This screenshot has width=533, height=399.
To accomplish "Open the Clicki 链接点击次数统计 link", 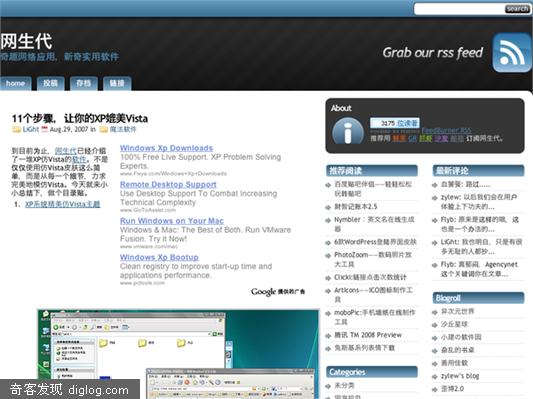I will coord(370,277).
